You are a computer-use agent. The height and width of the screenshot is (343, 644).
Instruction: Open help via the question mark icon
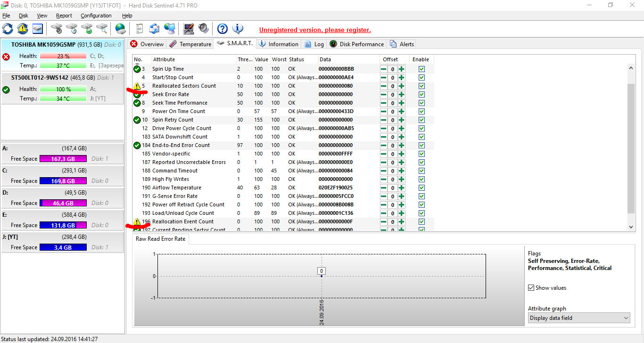pyautogui.click(x=223, y=29)
